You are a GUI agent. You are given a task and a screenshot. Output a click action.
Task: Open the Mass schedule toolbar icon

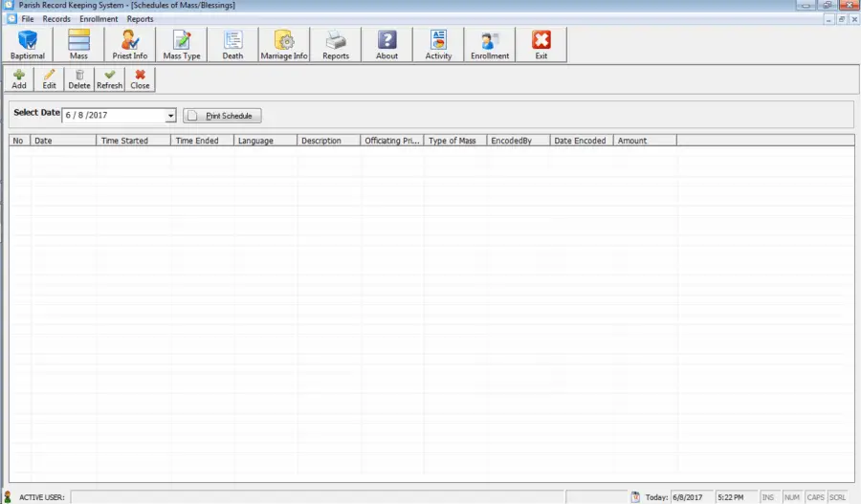[78, 44]
